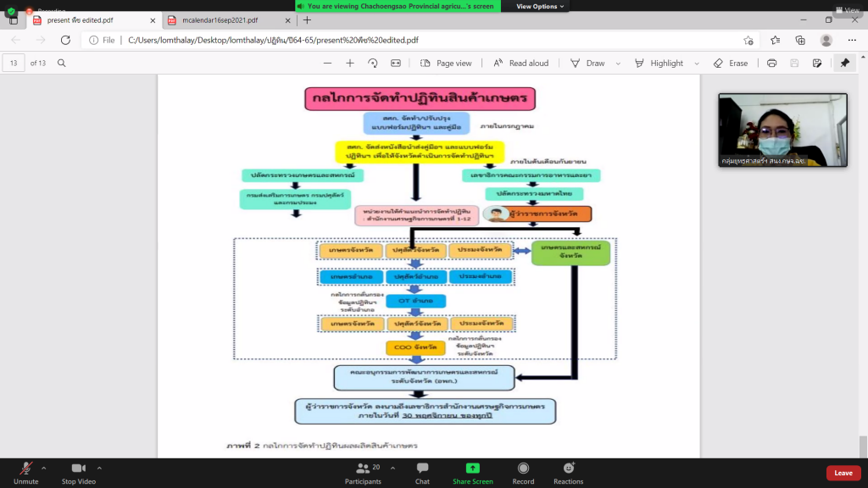Leave the Zoom meeting

click(x=843, y=473)
